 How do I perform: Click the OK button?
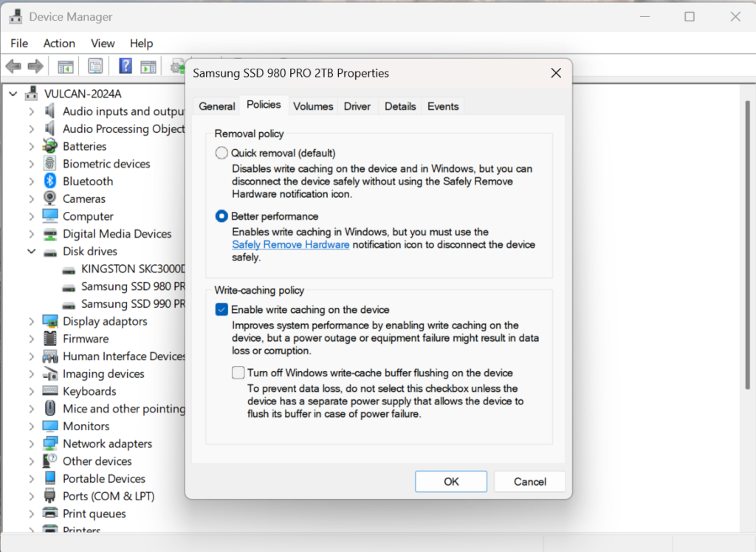(451, 481)
